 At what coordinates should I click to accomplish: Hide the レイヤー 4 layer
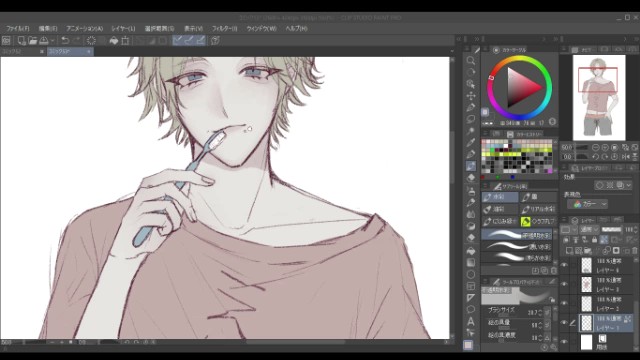coord(564,265)
